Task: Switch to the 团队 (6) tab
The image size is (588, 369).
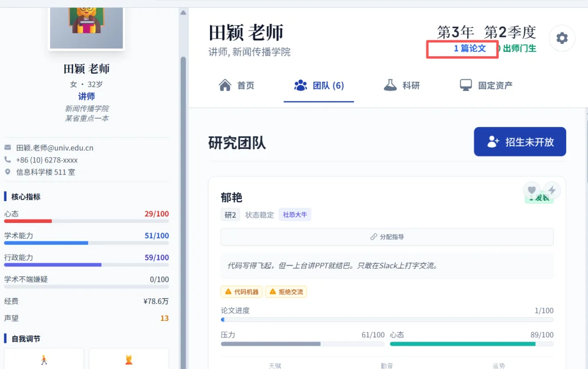Action: 318,85
